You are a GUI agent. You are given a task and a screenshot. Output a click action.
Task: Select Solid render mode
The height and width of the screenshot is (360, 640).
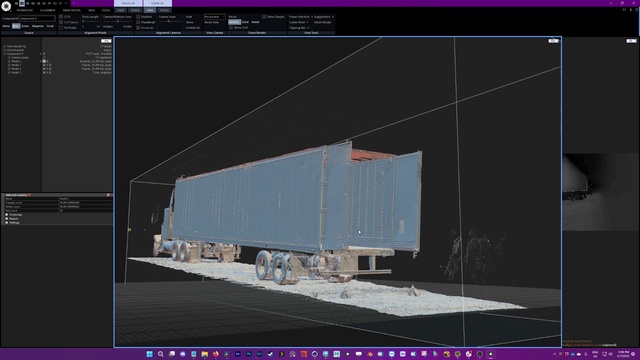(245, 22)
